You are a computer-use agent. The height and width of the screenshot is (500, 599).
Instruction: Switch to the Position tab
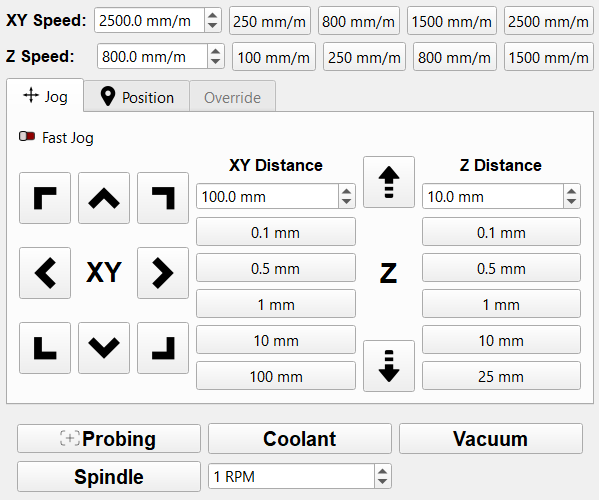137,97
